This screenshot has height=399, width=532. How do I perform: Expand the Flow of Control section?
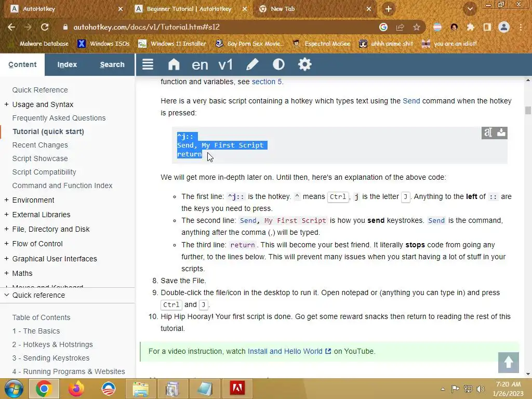[x=6, y=244]
